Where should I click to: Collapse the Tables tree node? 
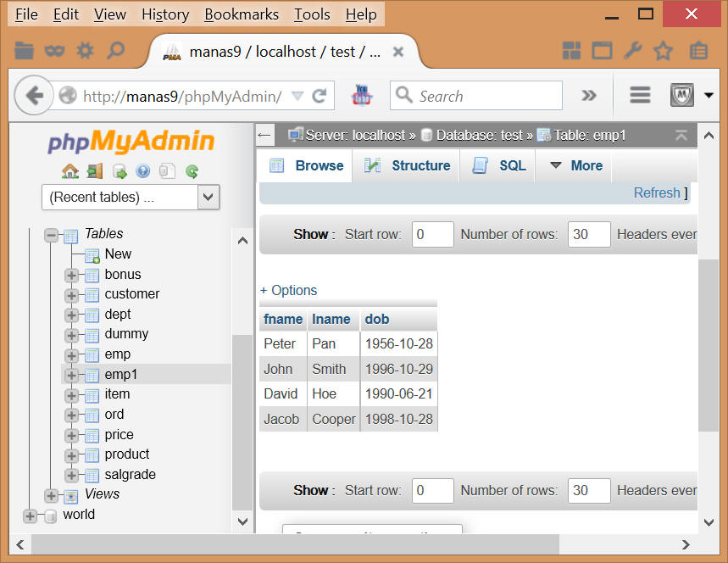point(51,235)
